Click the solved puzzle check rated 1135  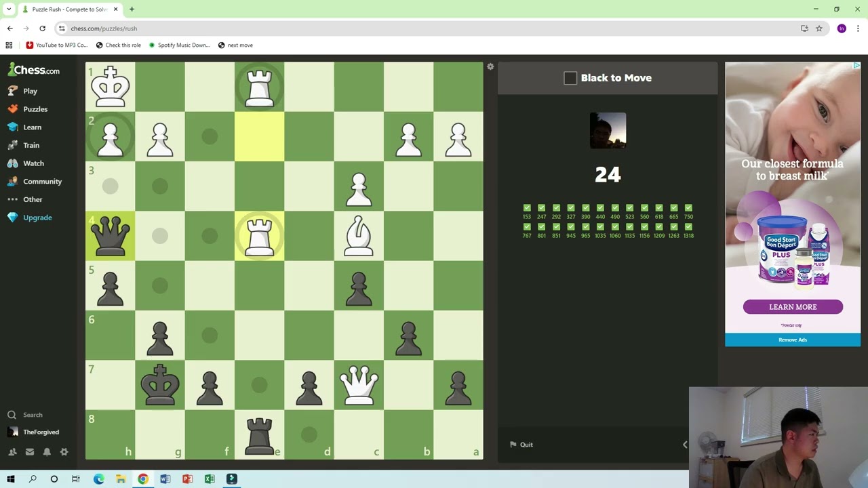[x=629, y=226]
